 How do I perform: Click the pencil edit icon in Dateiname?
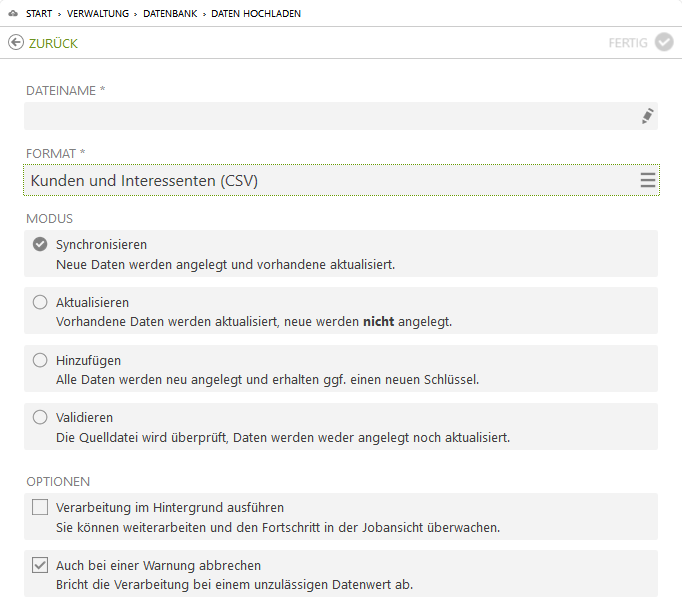tap(648, 116)
